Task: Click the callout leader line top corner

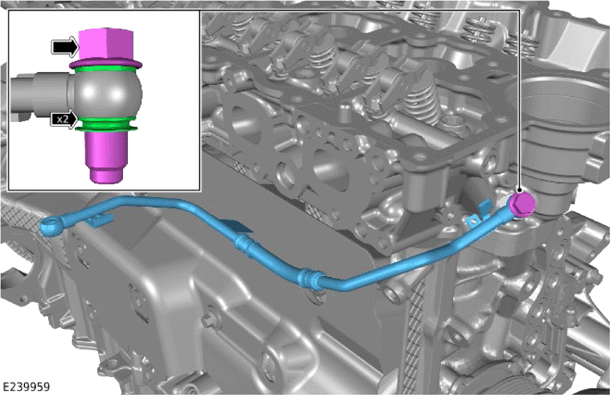Action: point(519,11)
